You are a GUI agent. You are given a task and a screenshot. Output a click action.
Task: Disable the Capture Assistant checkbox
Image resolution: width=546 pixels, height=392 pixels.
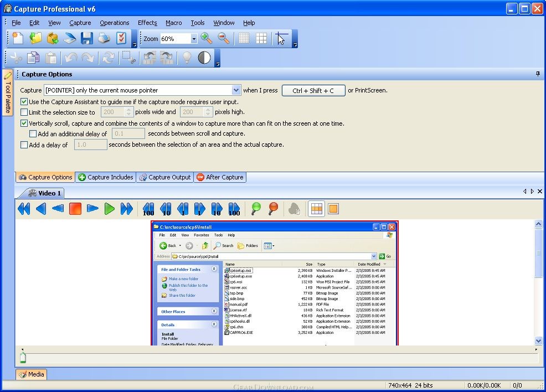[x=24, y=101]
